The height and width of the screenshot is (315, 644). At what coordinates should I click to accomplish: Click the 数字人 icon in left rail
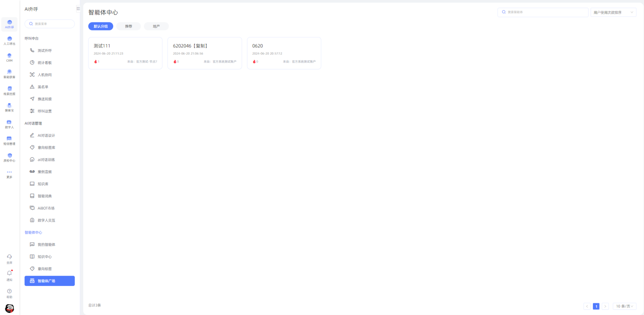click(x=10, y=124)
